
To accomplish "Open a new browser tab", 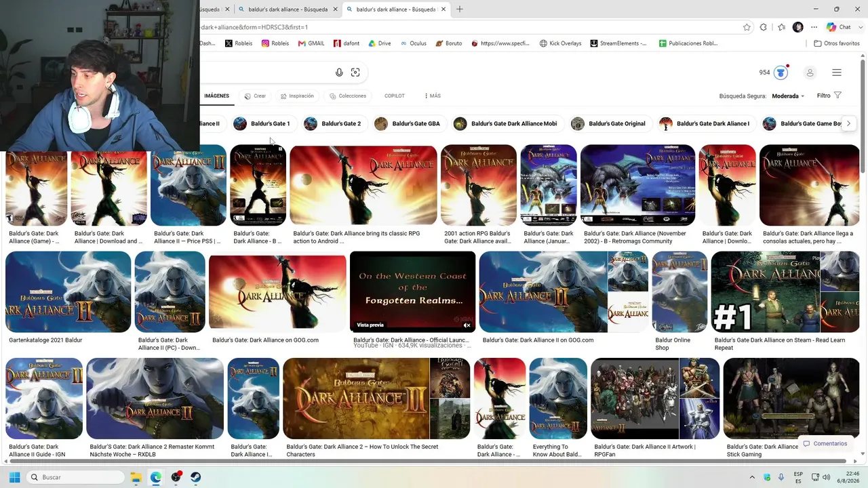I will coord(460,9).
